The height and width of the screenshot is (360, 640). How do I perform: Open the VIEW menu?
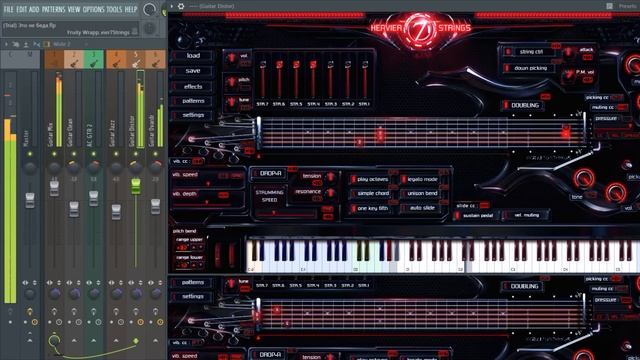tap(74, 9)
